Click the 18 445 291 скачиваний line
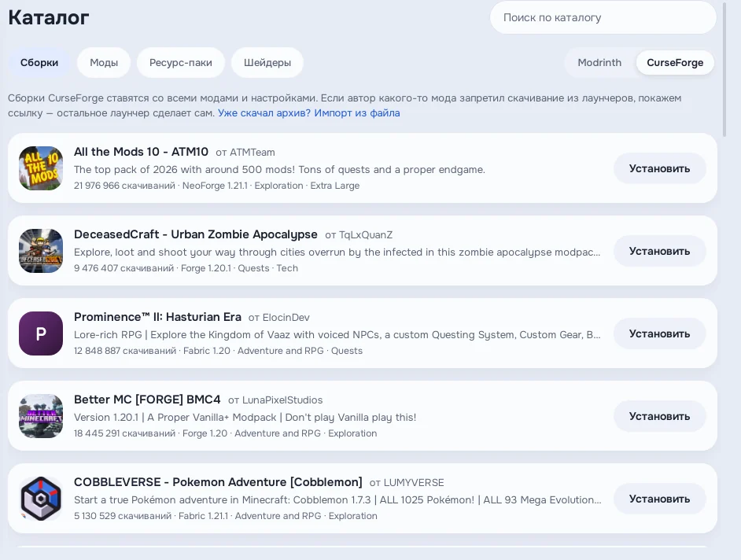The height and width of the screenshot is (560, 741). [226, 433]
